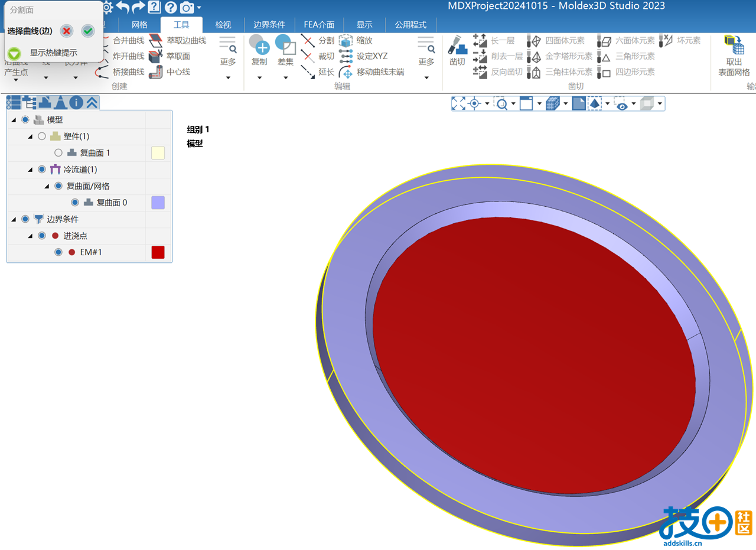Viewport: 756px width, 550px height.
Task: Collapse the panel with double-chevron icon
Action: [x=92, y=102]
